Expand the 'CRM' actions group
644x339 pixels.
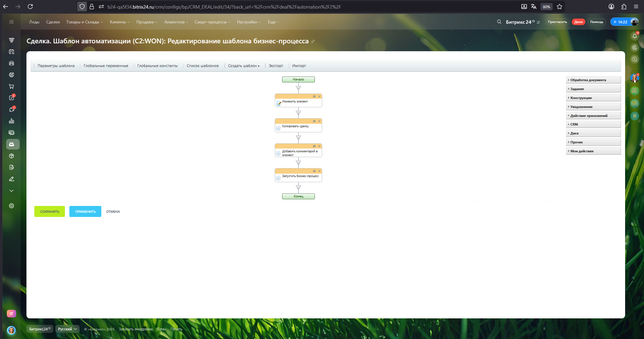[593, 124]
